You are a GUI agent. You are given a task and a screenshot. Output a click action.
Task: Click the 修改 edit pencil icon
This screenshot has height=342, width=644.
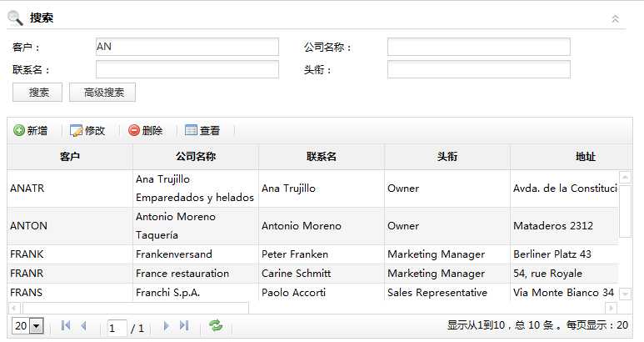[76, 130]
